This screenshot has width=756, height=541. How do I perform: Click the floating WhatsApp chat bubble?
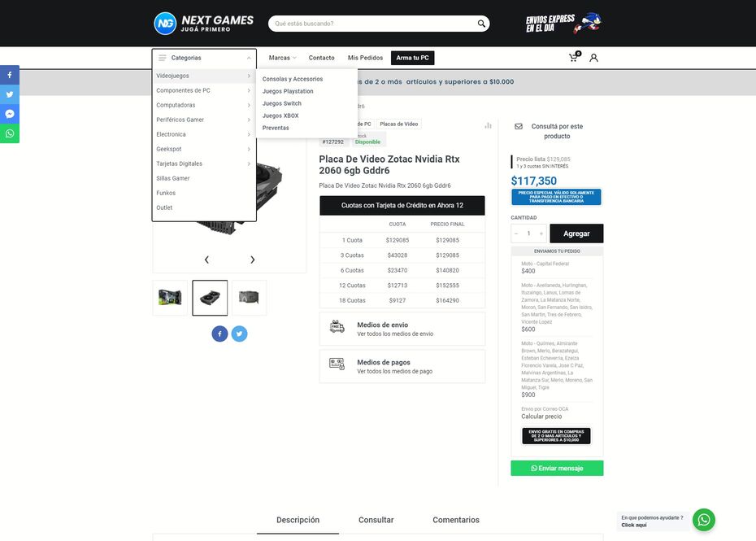tap(703, 520)
